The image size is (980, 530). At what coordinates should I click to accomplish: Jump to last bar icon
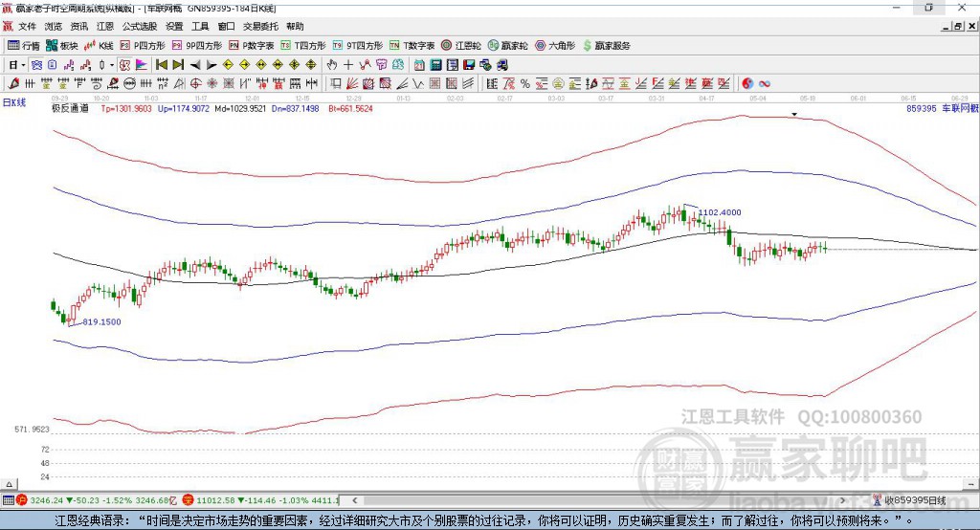coord(178,65)
